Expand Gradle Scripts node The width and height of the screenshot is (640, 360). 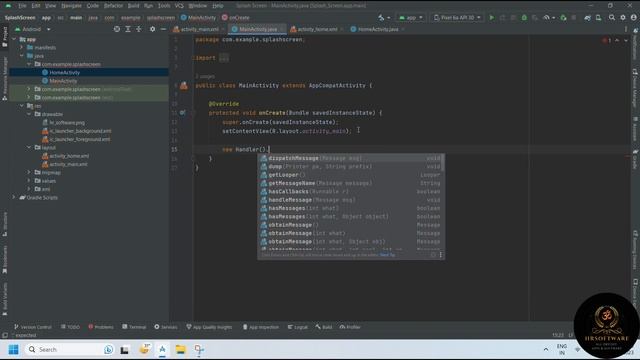pos(14,197)
